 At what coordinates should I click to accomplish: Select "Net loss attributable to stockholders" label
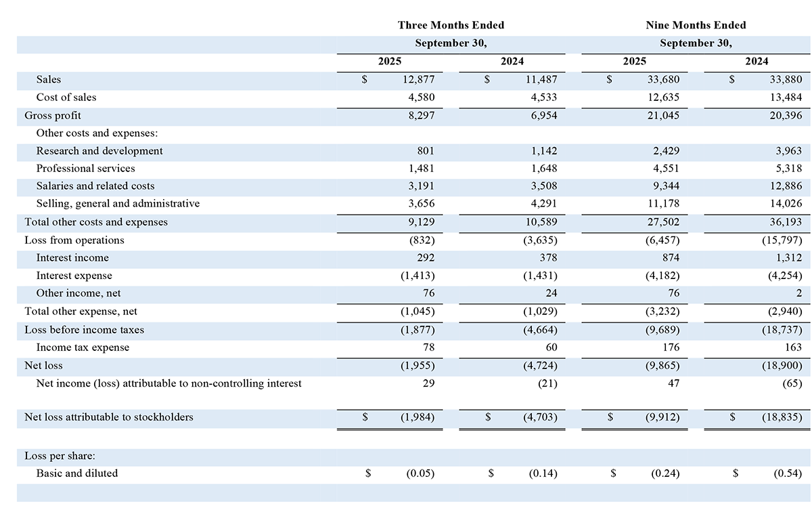(x=109, y=417)
